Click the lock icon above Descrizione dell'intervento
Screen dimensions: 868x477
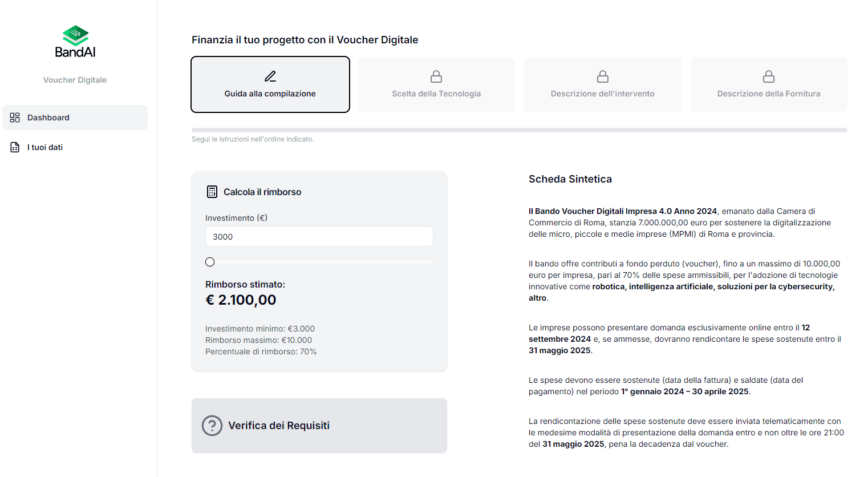603,76
